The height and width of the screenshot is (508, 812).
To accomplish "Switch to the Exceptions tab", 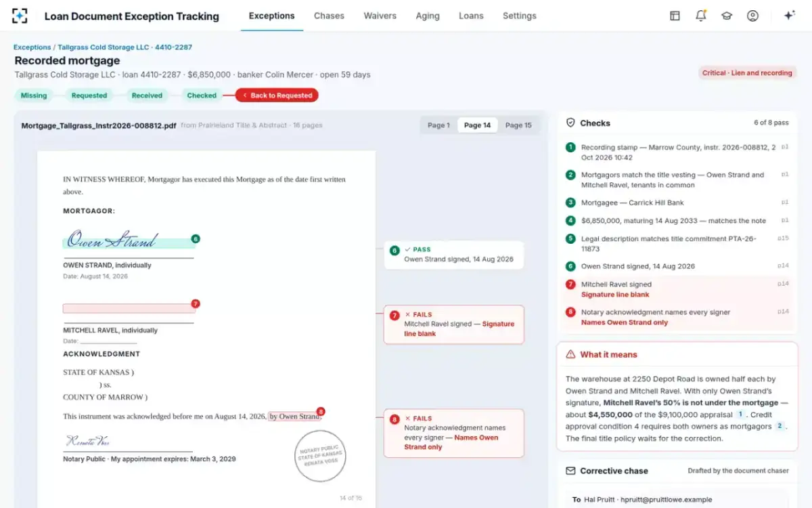I will [x=271, y=16].
